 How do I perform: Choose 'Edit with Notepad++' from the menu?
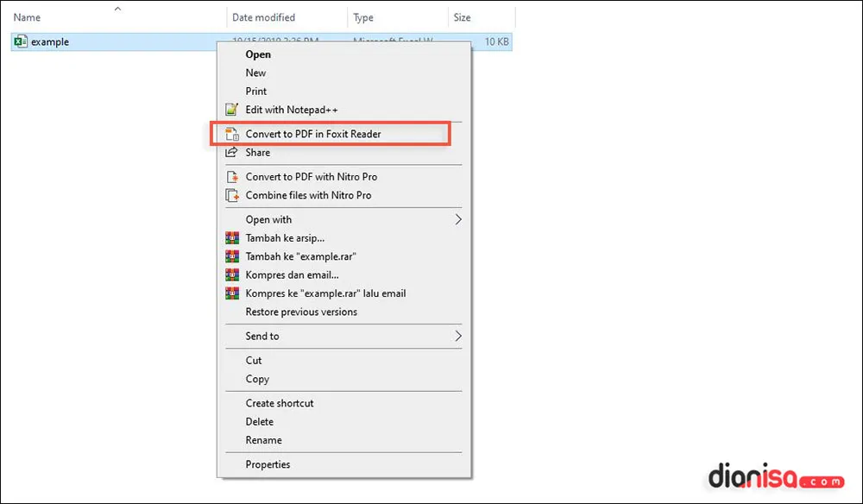293,110
